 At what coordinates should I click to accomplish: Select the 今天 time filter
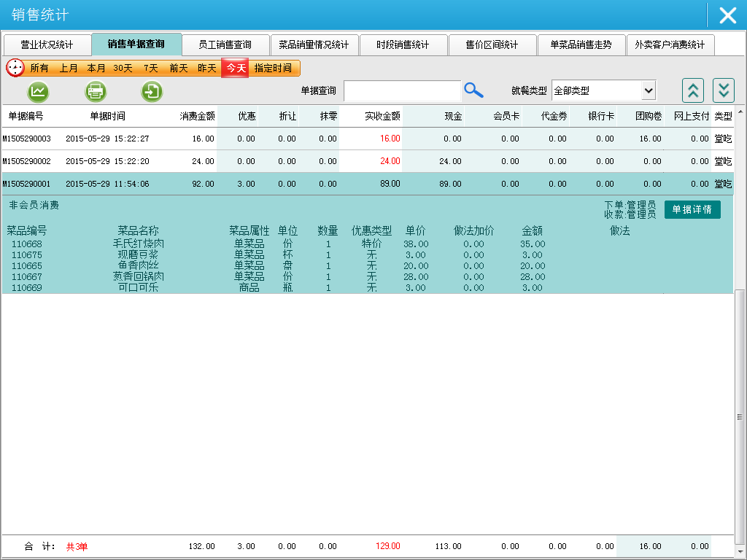click(236, 68)
